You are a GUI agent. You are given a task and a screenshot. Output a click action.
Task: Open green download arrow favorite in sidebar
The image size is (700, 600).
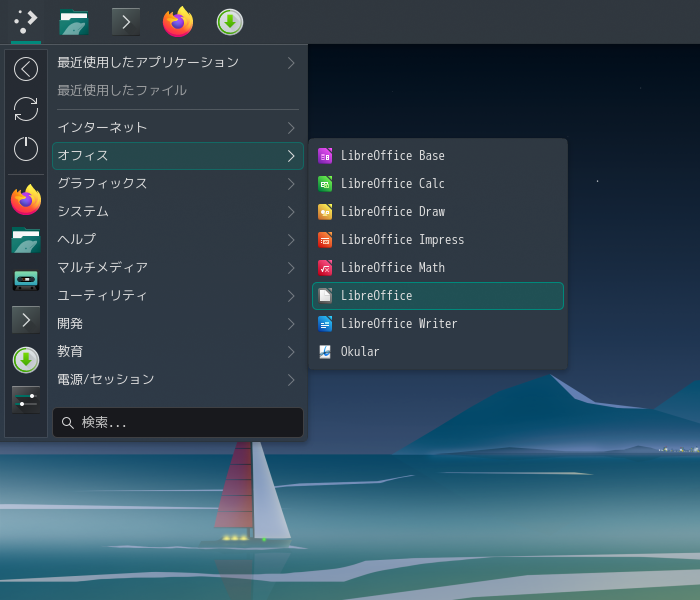tap(26, 360)
